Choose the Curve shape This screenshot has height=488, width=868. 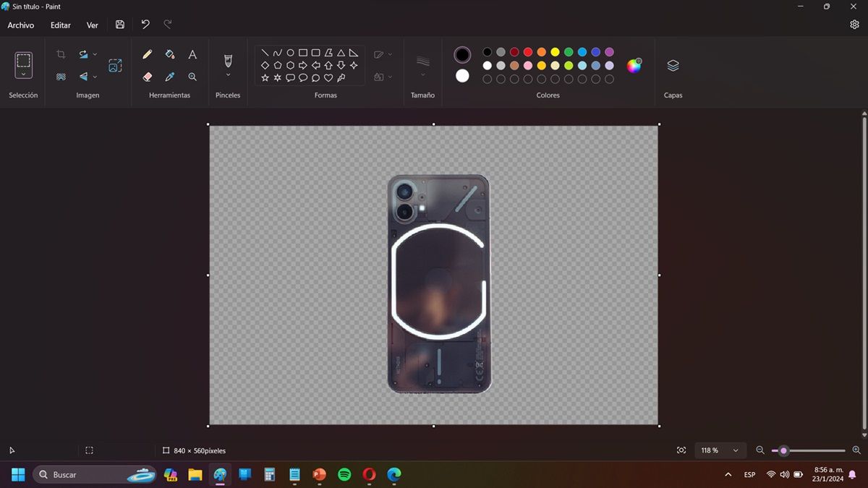click(278, 53)
